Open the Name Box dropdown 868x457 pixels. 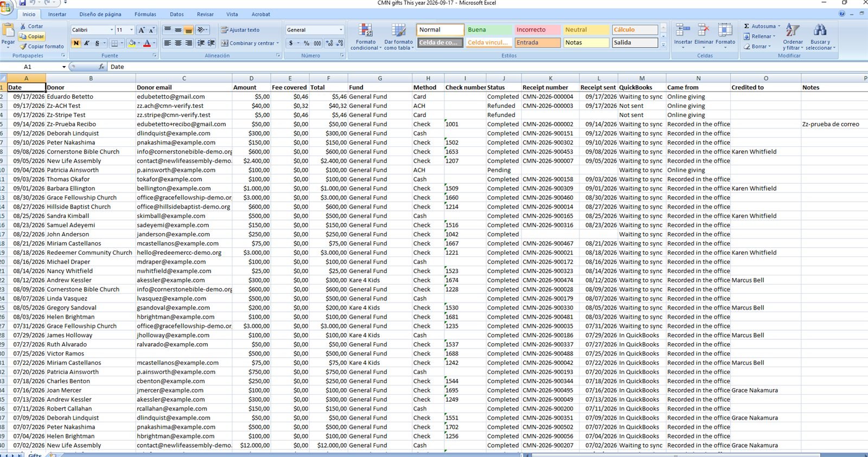[64, 67]
